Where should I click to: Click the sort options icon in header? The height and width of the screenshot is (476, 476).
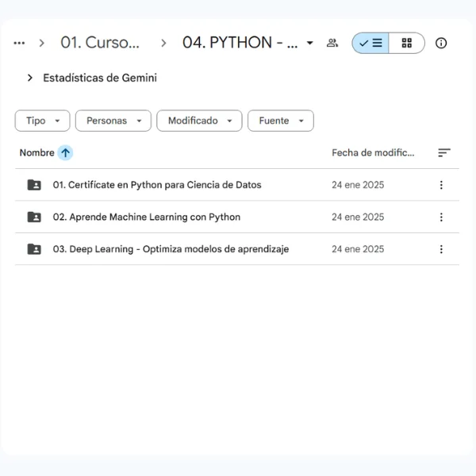[x=444, y=152]
